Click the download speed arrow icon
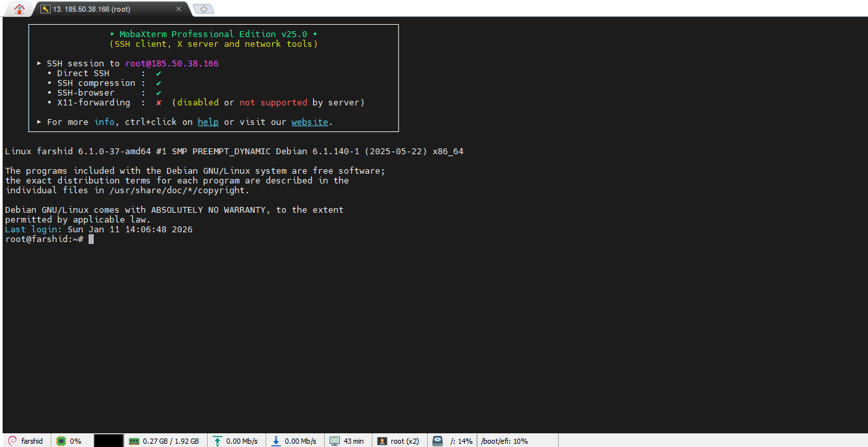This screenshot has width=868, height=447. (276, 440)
